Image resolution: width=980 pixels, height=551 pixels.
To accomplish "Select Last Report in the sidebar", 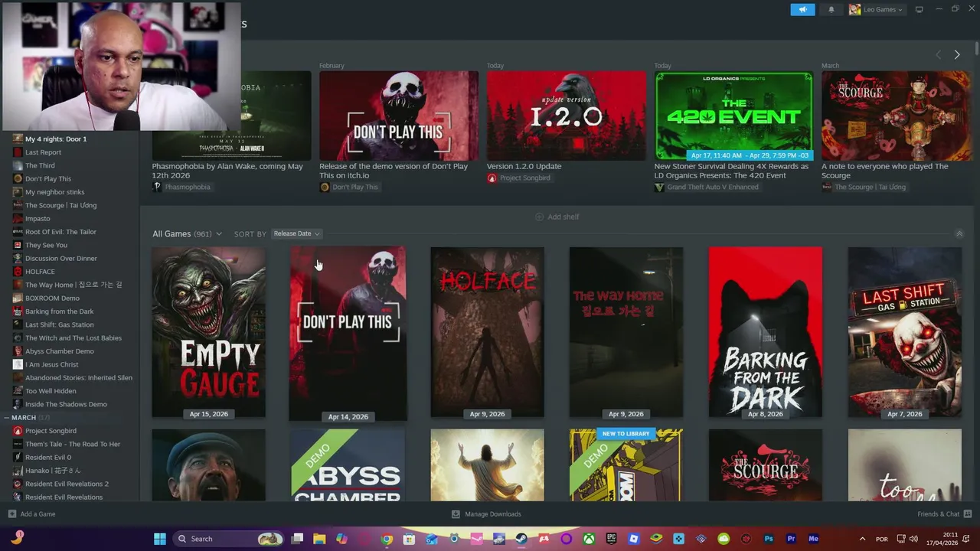I will 69,152.
